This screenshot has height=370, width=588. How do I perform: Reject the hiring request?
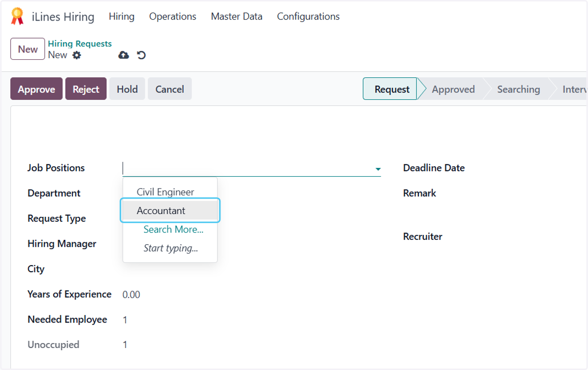pyautogui.click(x=86, y=89)
